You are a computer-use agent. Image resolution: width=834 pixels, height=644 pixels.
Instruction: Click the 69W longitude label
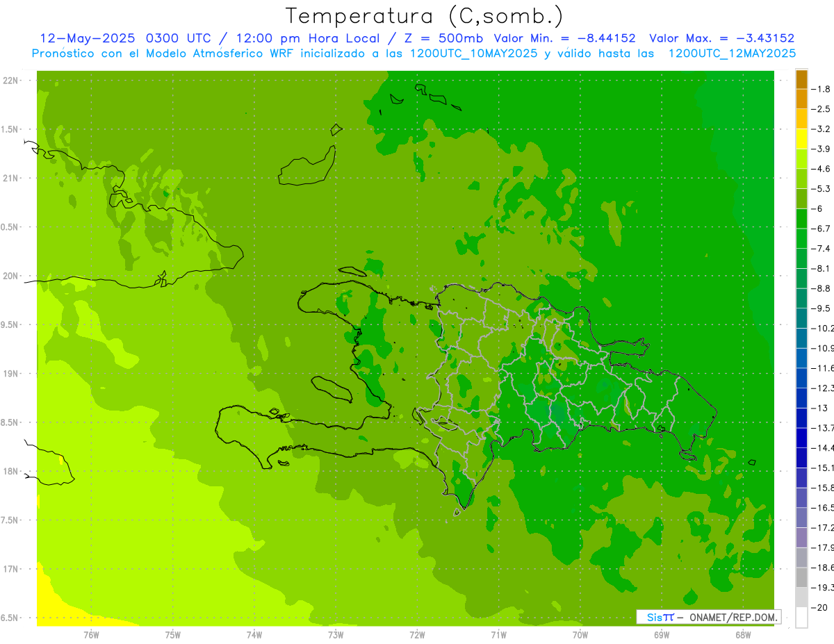[662, 634]
